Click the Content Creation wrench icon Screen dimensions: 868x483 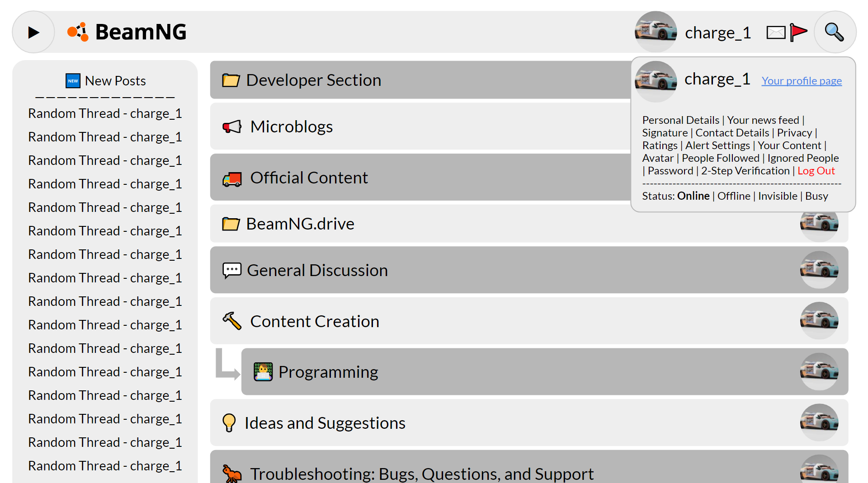[231, 321]
